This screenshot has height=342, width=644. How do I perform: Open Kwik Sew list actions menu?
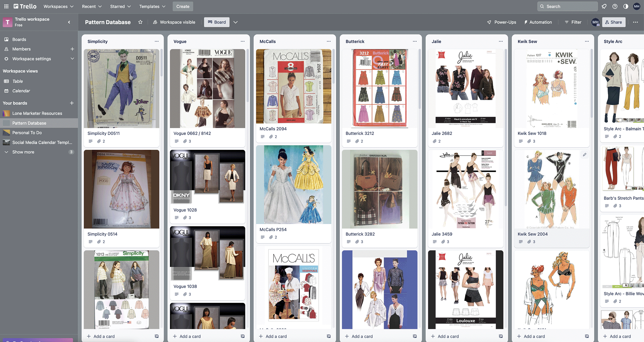(587, 42)
